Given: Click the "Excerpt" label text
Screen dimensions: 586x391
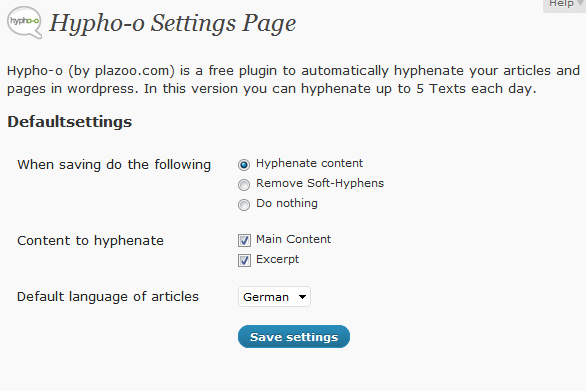Looking at the screenshot, I should [x=277, y=259].
